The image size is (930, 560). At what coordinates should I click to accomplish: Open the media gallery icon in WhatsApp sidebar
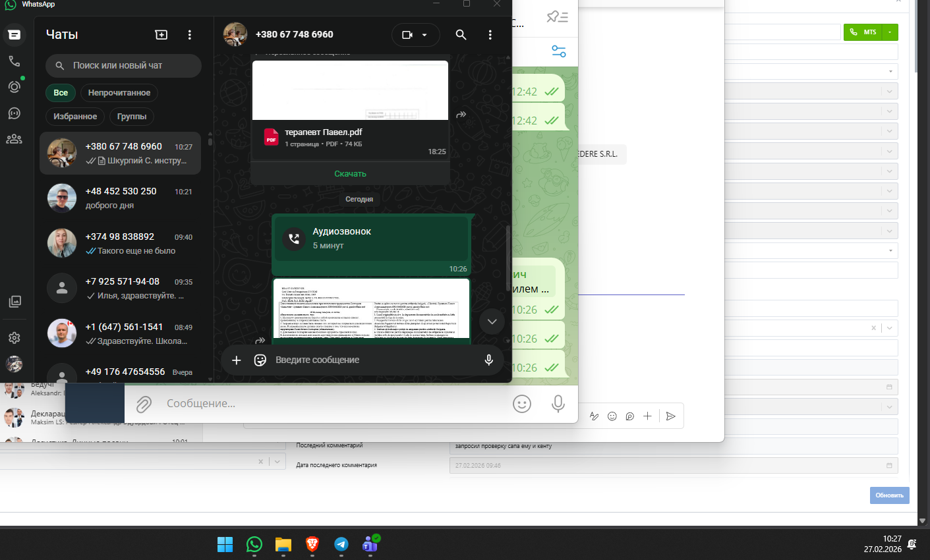[x=15, y=301]
